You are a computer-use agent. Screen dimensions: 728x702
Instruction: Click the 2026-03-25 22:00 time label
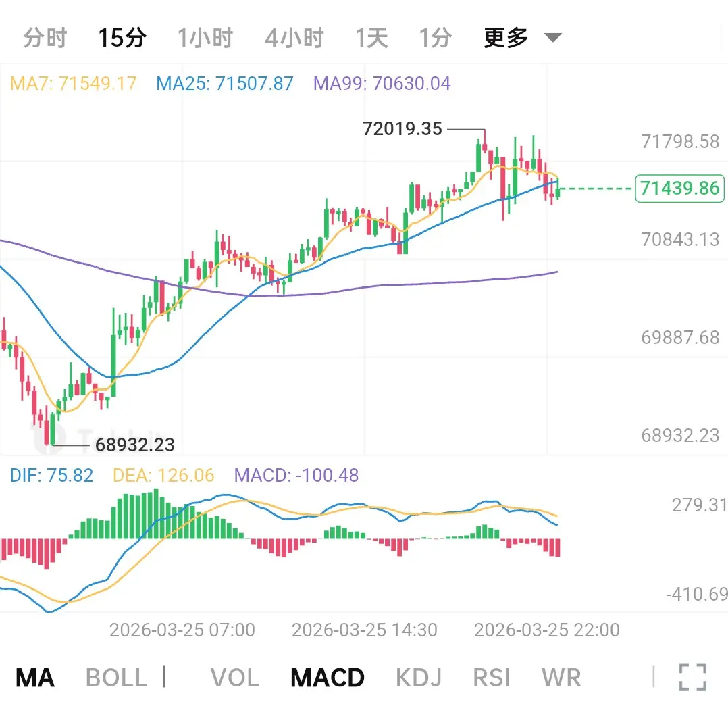[547, 630]
